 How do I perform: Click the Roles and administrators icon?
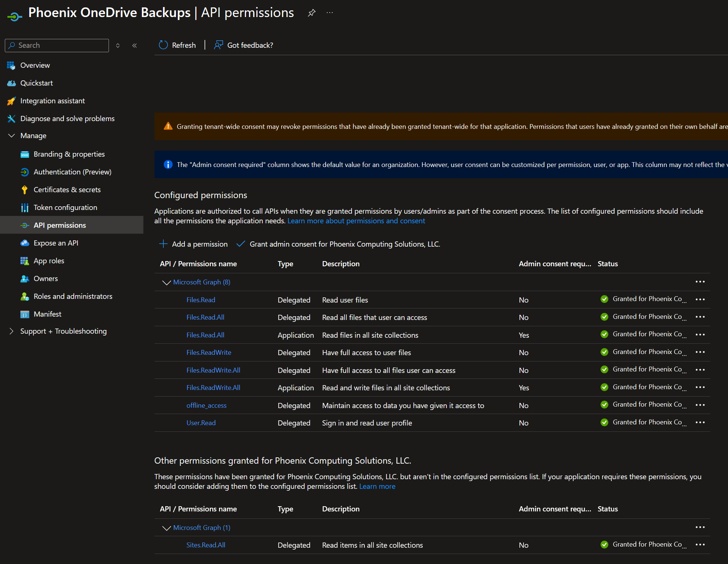point(24,296)
